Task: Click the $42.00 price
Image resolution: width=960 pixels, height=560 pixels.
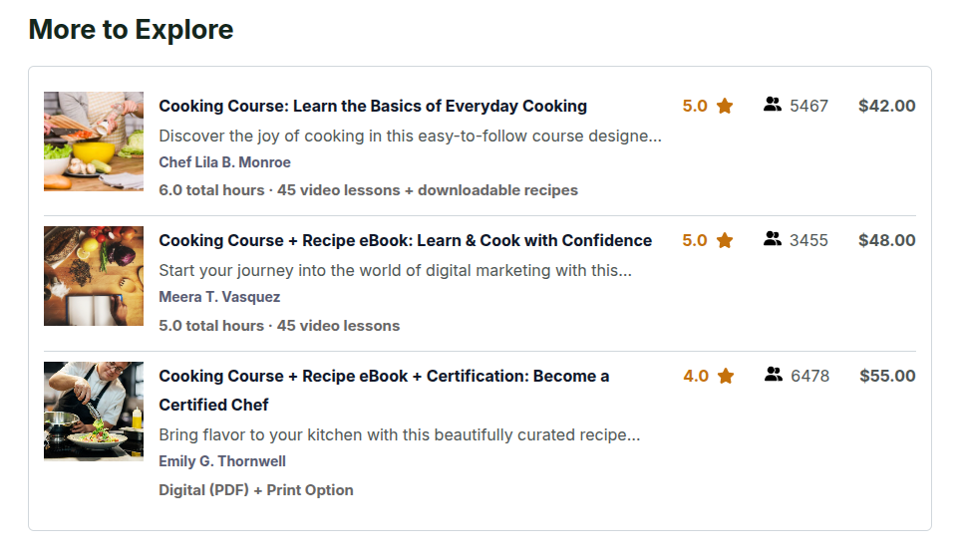Action: click(886, 107)
